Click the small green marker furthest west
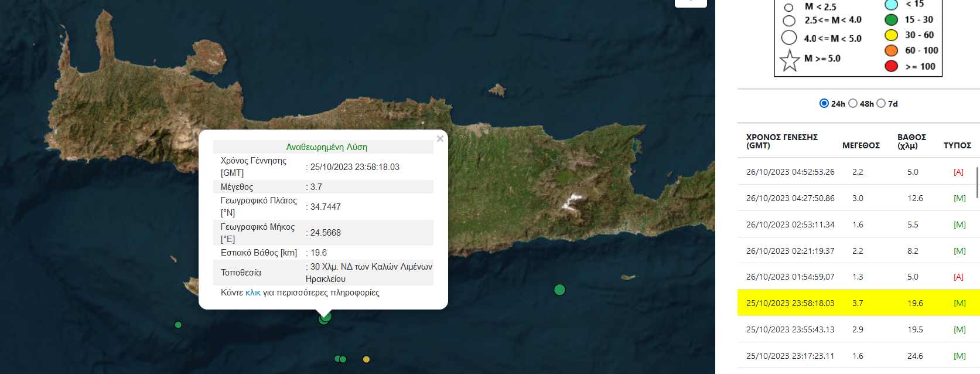980x374 pixels. click(x=178, y=325)
